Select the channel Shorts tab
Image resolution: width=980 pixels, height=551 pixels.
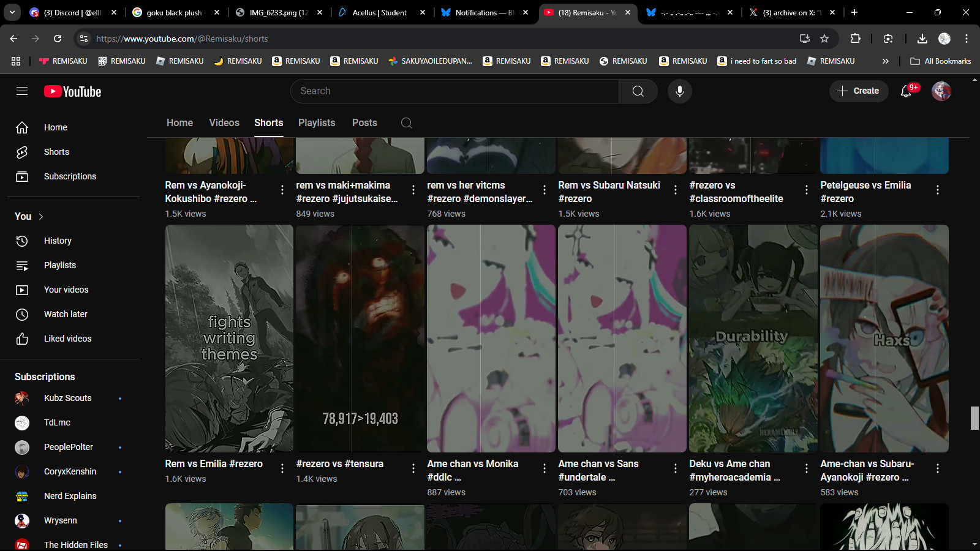(269, 123)
